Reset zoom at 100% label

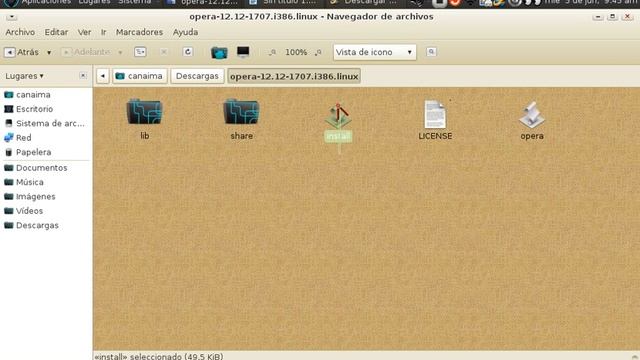[296, 52]
